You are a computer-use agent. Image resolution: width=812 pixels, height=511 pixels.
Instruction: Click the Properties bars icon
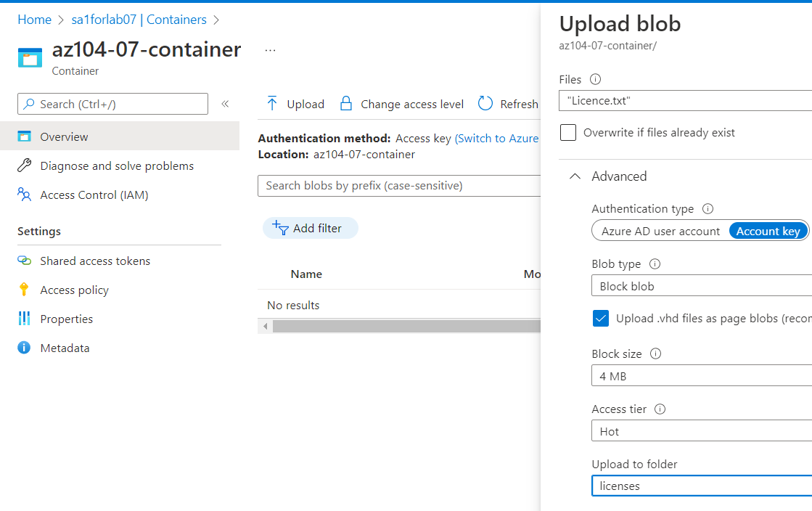pos(25,318)
